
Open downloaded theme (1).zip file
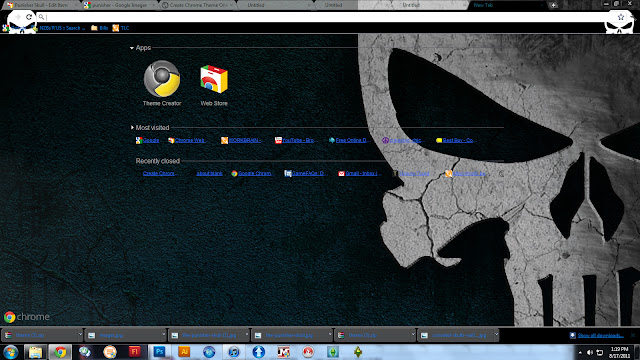tap(372, 335)
